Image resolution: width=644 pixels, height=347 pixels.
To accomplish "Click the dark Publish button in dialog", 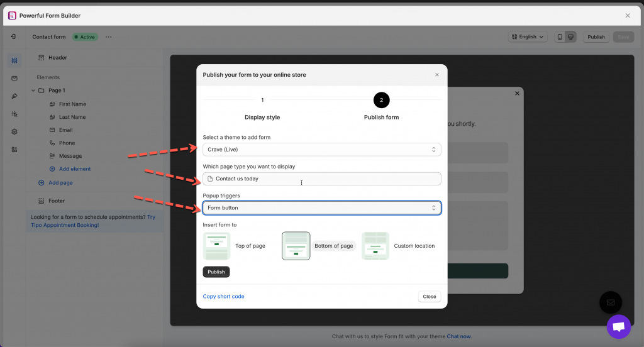I will [x=216, y=272].
